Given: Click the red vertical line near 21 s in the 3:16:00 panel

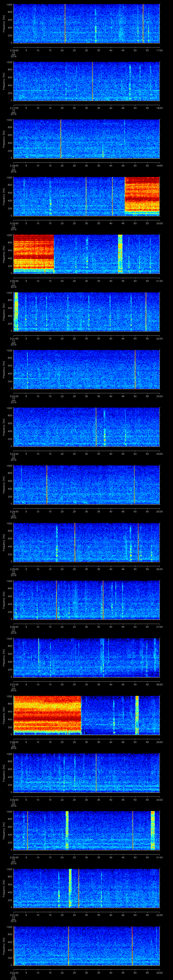Looking at the screenshot, I should [65, 24].
